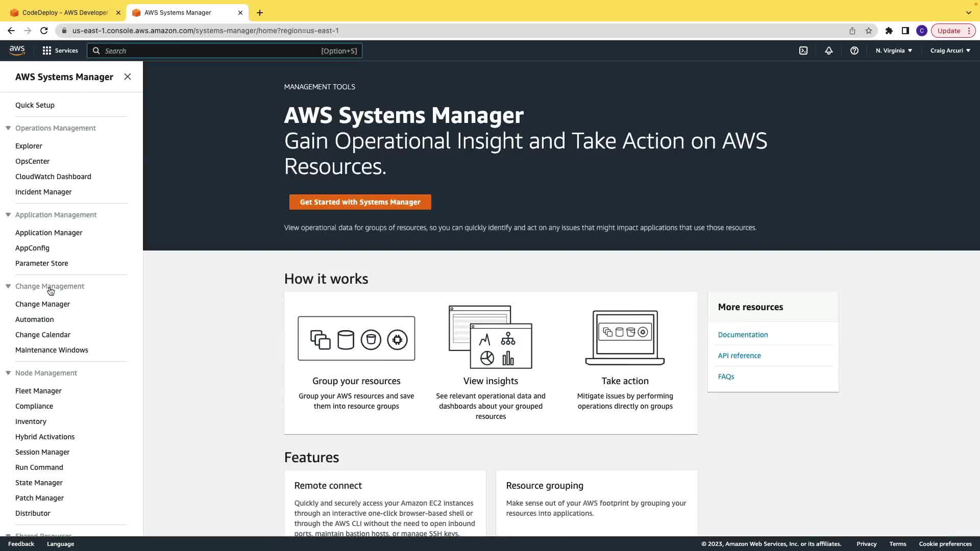Reload the page with refresh icon
This screenshot has height=551, width=980.
pos(44,31)
